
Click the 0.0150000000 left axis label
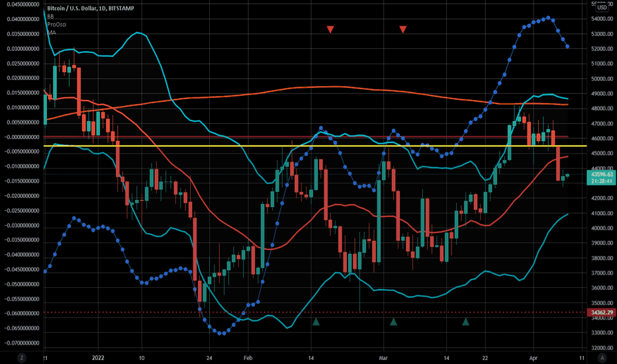click(x=23, y=93)
